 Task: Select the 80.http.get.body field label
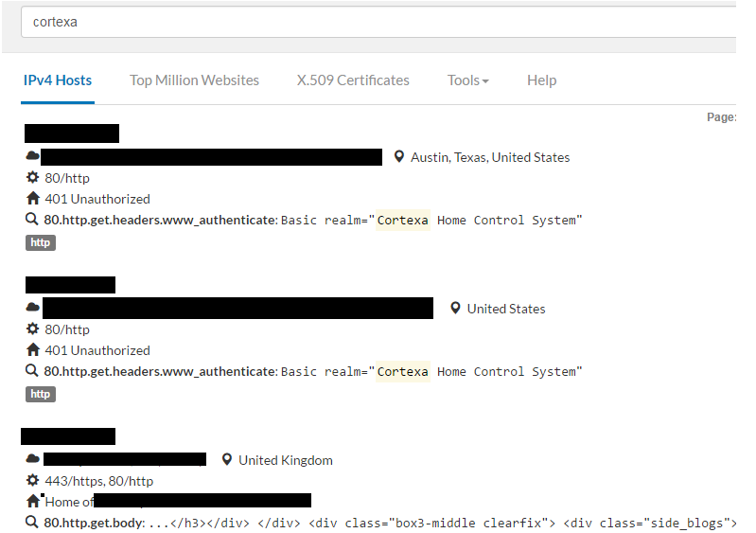(94, 524)
